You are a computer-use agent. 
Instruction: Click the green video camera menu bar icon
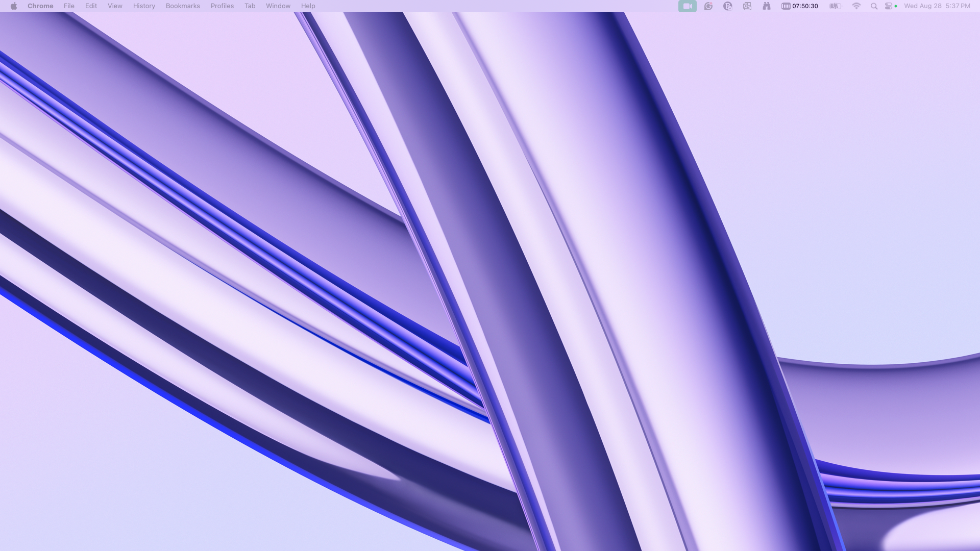point(688,6)
